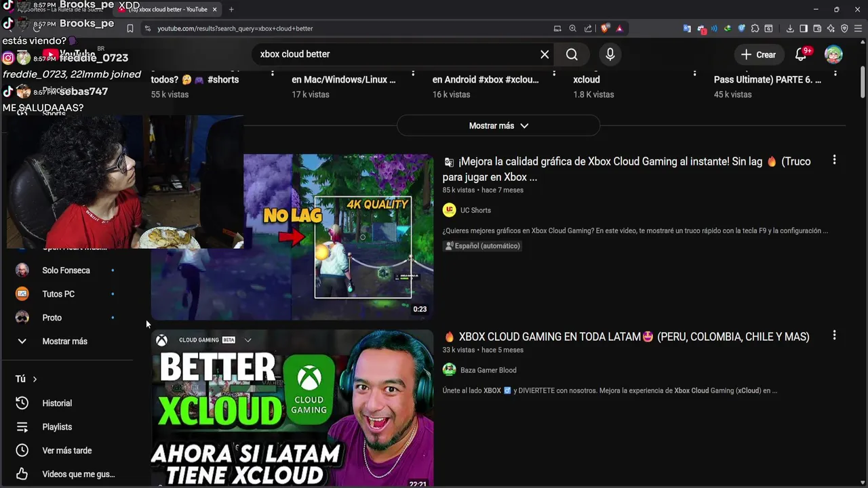Open the short labelled 'en Android #xbox #xclou...'
This screenshot has height=488, width=868.
click(486, 79)
